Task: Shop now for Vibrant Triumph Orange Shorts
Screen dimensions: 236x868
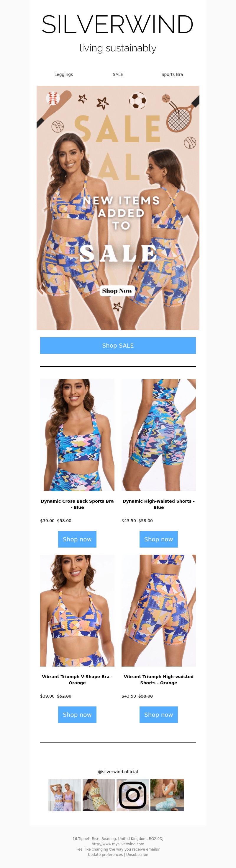Action: [159, 715]
